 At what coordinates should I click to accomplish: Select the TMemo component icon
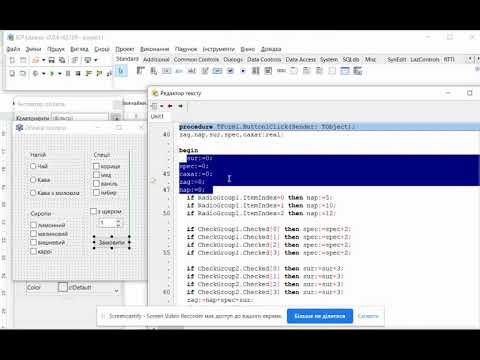pos(205,71)
